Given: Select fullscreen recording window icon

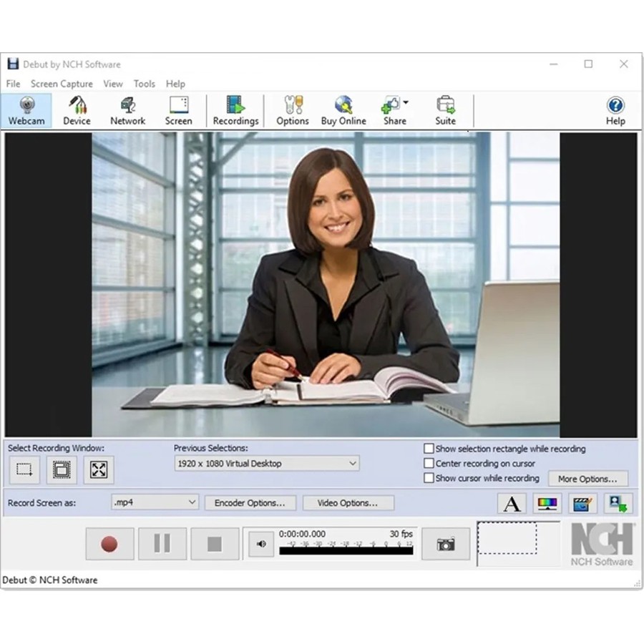Looking at the screenshot, I should point(99,470).
